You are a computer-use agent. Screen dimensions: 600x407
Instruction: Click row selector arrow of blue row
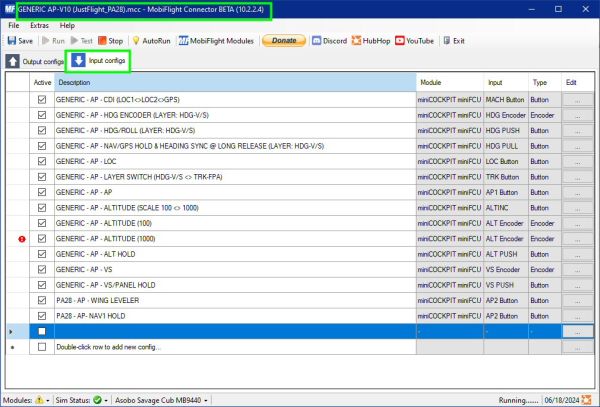(x=10, y=332)
